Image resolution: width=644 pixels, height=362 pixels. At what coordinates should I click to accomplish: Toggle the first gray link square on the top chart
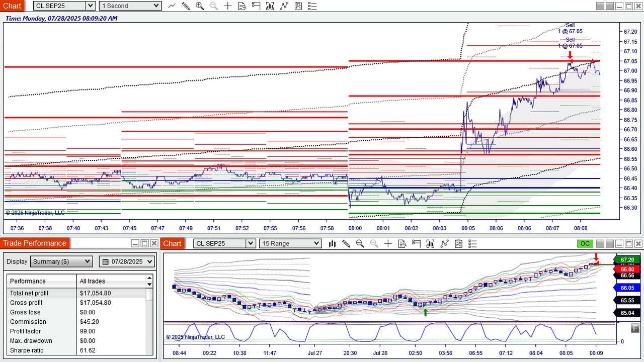(x=600, y=6)
